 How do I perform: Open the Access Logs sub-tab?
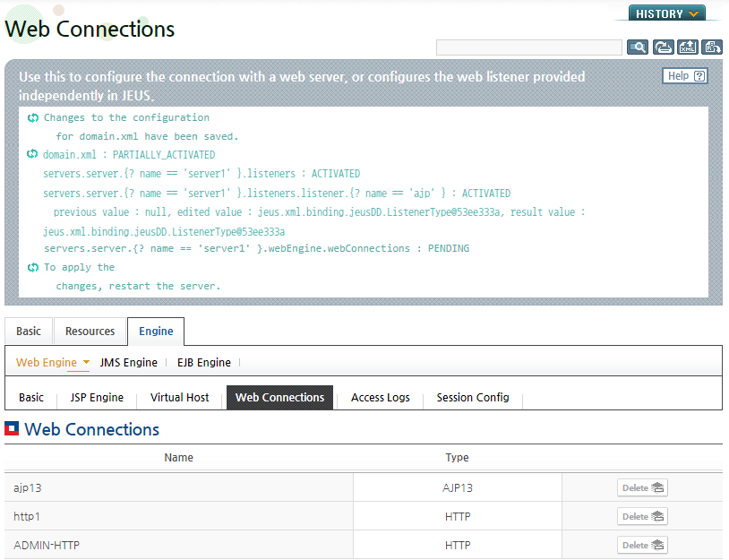381,397
